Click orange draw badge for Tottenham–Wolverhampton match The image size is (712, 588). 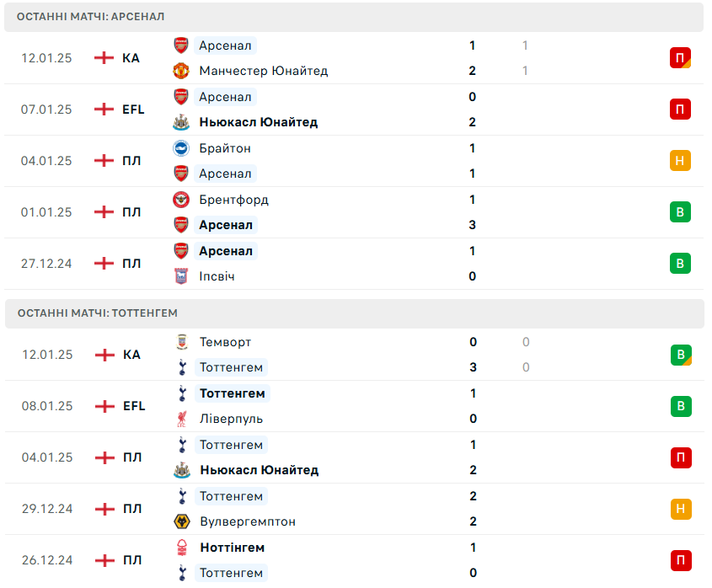(680, 509)
